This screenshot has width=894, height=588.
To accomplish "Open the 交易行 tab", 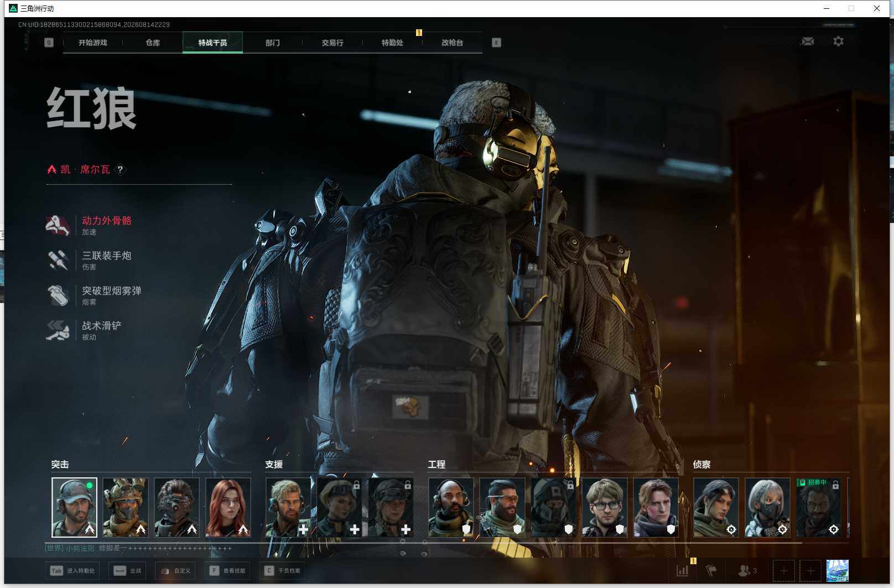I will (332, 43).
